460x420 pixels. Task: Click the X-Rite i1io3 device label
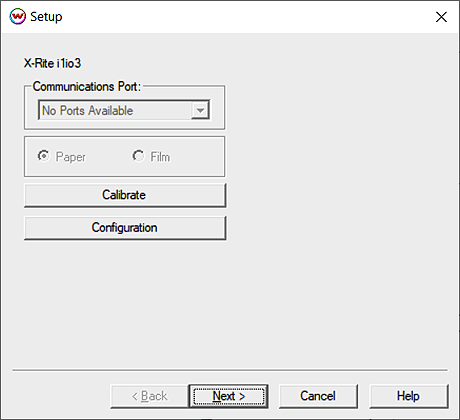(x=52, y=63)
